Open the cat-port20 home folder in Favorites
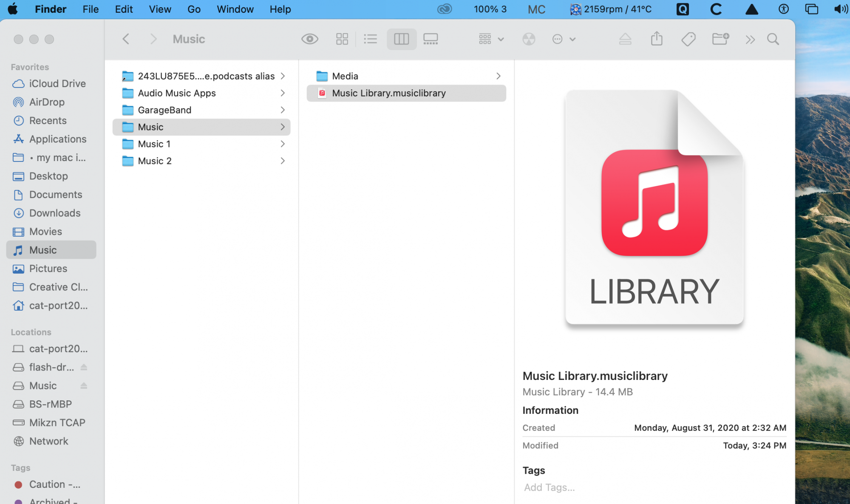 point(51,306)
